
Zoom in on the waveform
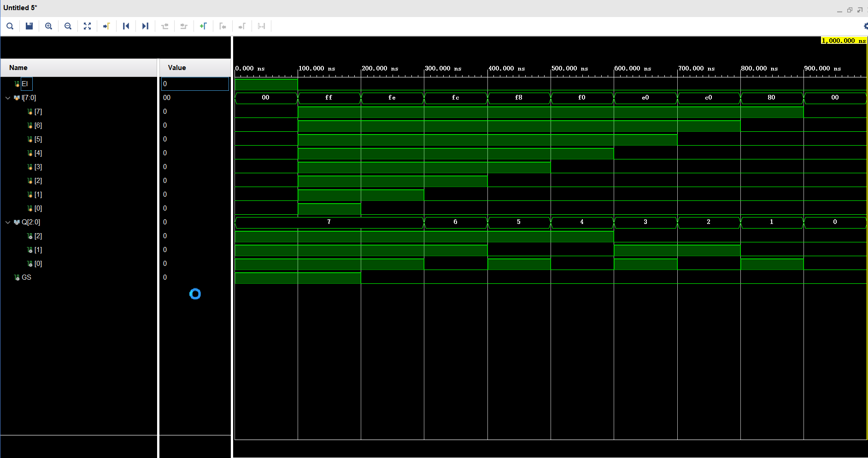pos(48,26)
